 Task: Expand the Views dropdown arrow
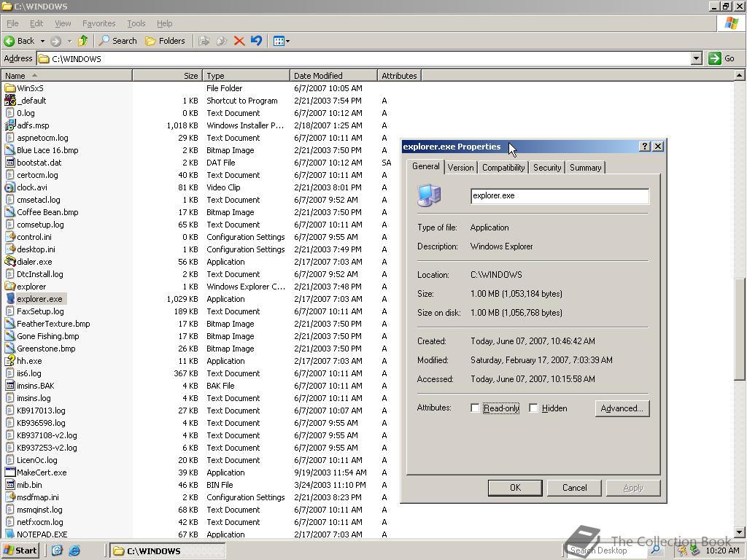coord(287,42)
